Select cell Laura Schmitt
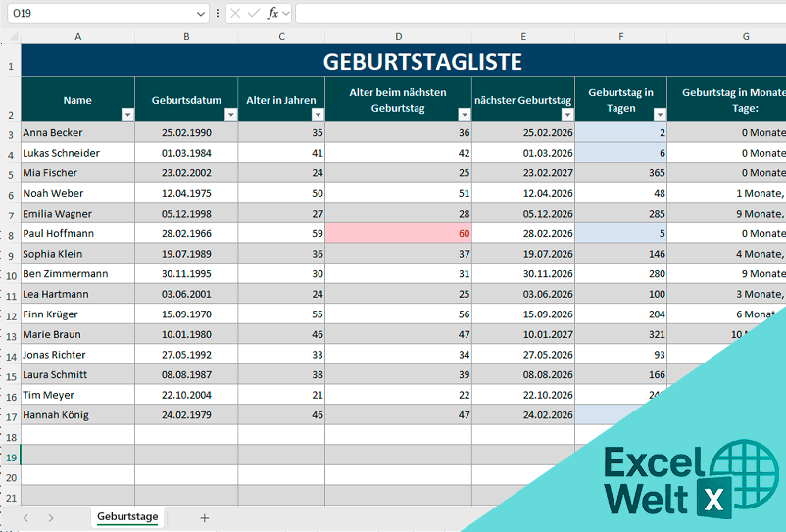 (x=77, y=374)
